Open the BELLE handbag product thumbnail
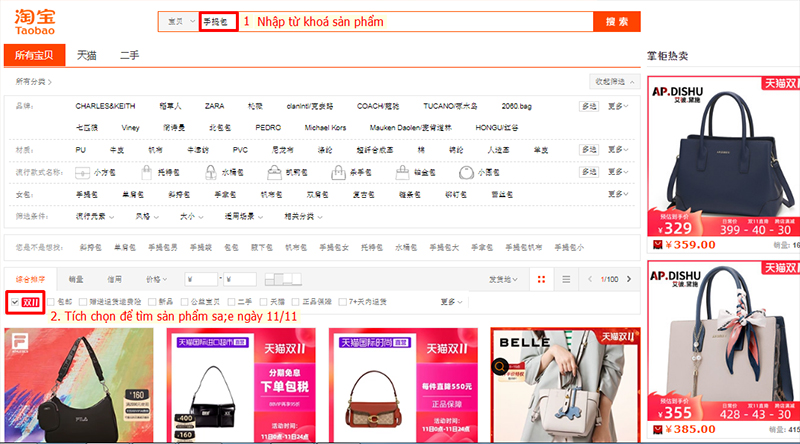 pyautogui.click(x=565, y=385)
